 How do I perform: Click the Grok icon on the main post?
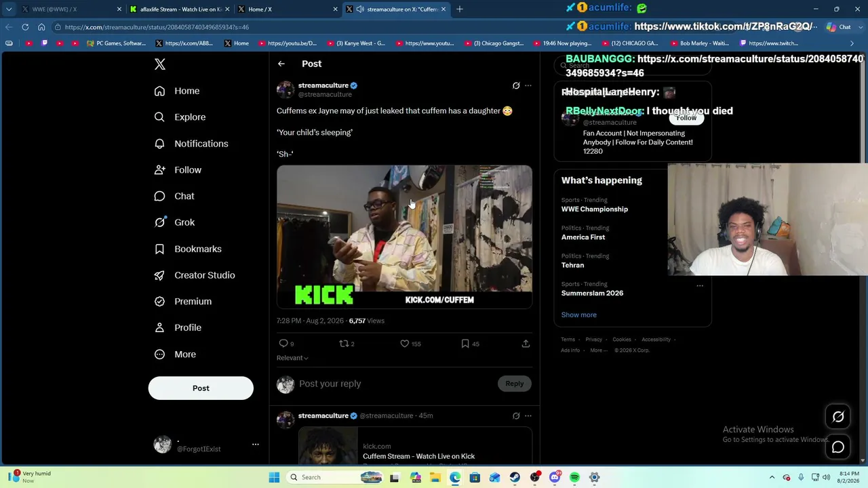[516, 85]
